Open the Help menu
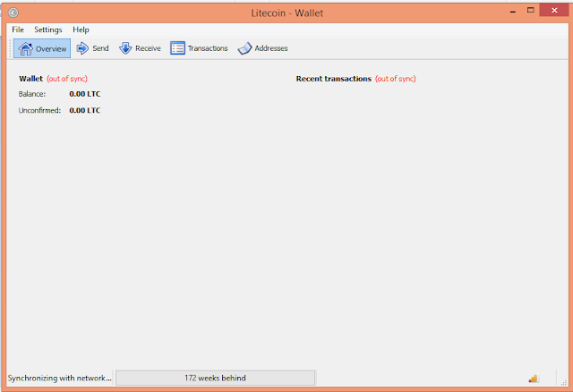This screenshot has height=392, width=573. coord(81,30)
